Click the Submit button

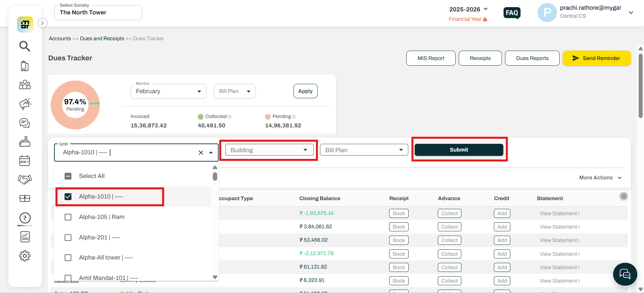pos(459,150)
